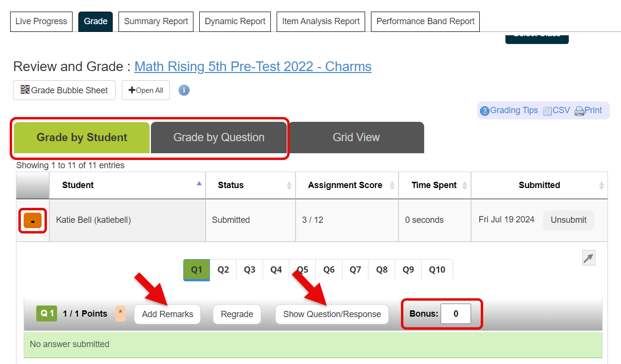Viewport: 621px width, 364px height.
Task: Open the Dynamic Report tab
Action: point(235,22)
